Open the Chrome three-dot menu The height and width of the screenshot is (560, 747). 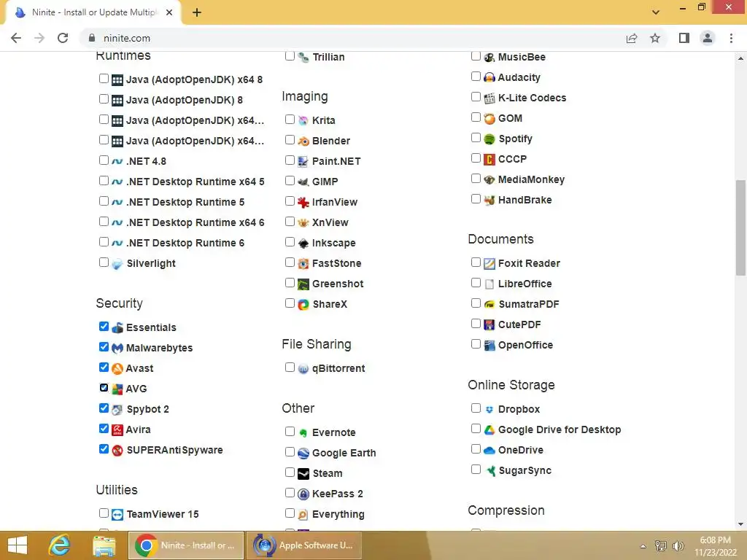(731, 38)
